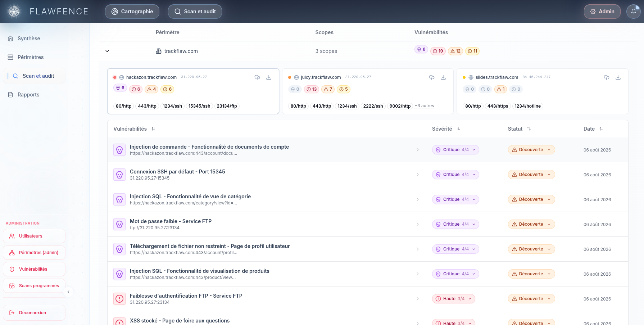
Task: Click high count badge 19 for trackflaw.com
Action: (x=438, y=51)
